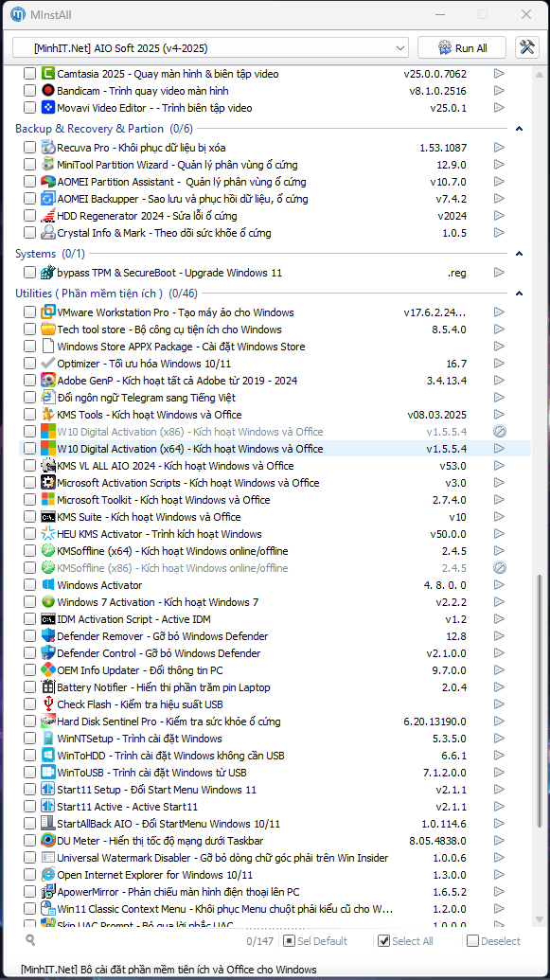Click the Battery Notifier row text

pyautogui.click(x=164, y=687)
